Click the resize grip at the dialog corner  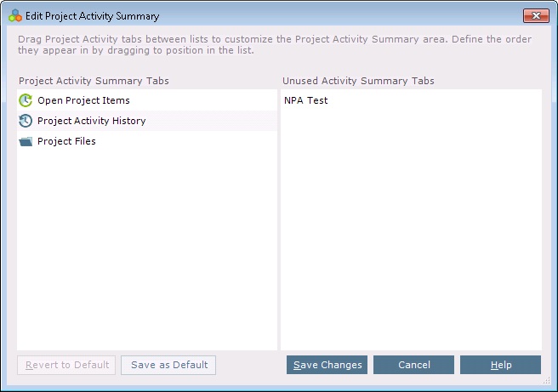[x=546, y=381]
